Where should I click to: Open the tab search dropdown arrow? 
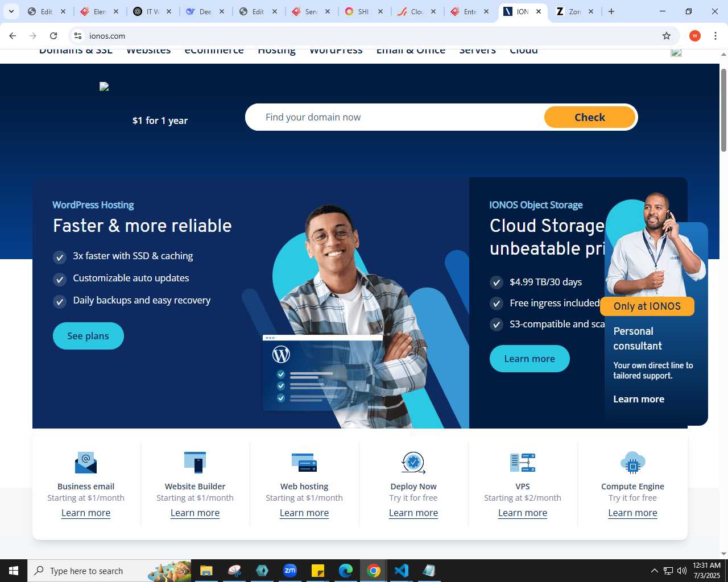pos(11,11)
